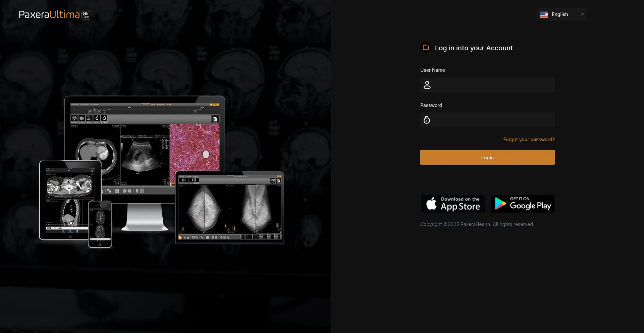Click the user silhouette icon
Image resolution: width=644 pixels, height=333 pixels.
(x=427, y=85)
